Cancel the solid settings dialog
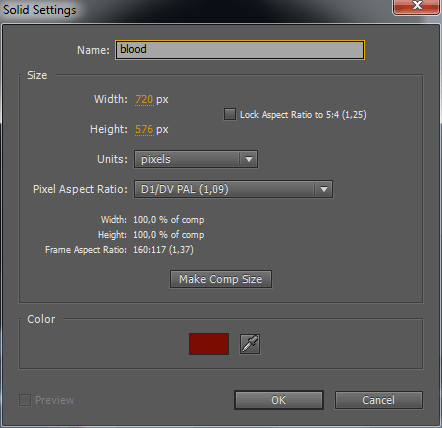Viewport: 442px width, 428px height. [379, 400]
